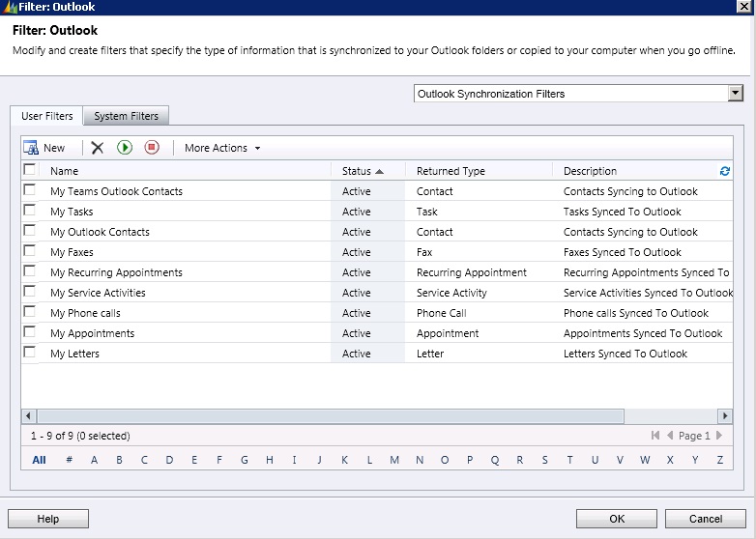Toggle the select-all header checkbox
Screen dimensions: 756x539
30,170
